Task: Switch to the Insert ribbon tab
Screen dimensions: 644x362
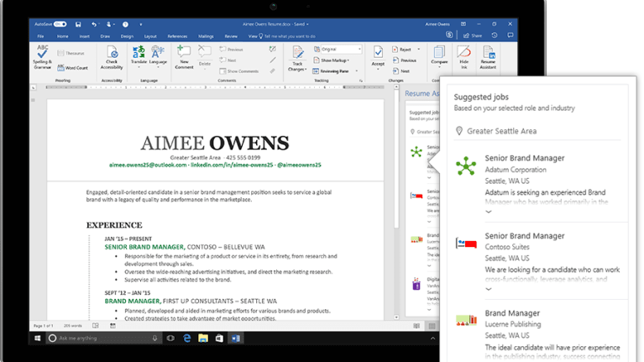Action: click(84, 36)
